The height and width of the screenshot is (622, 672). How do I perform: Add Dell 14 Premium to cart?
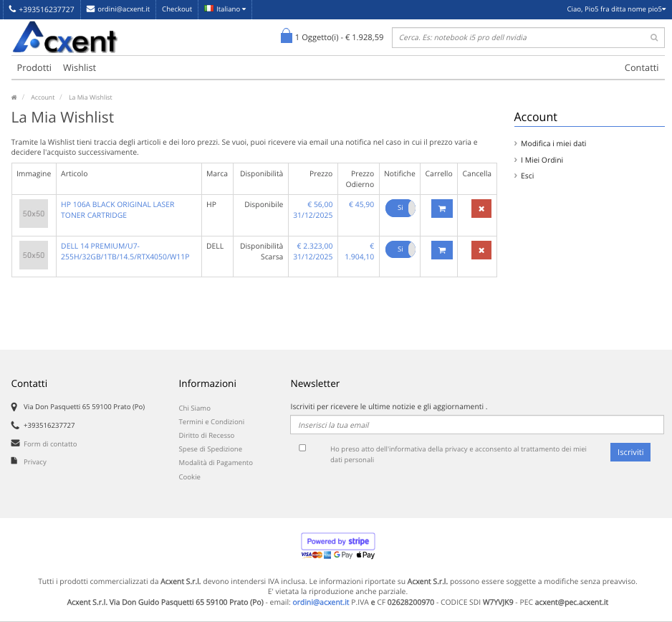[441, 250]
